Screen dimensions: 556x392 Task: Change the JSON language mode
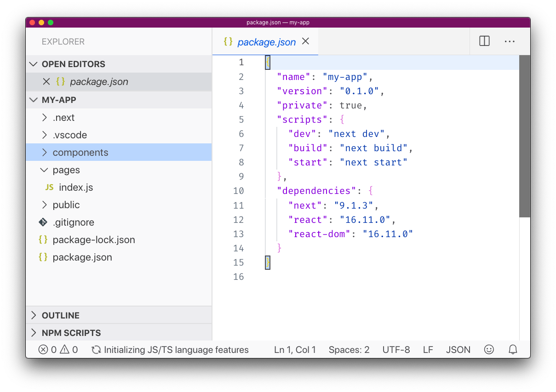(x=458, y=349)
